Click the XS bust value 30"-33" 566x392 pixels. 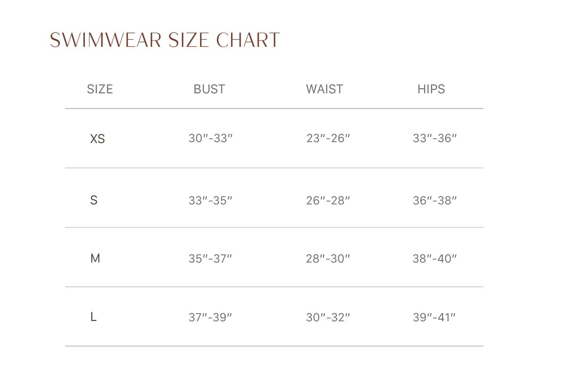(x=211, y=138)
